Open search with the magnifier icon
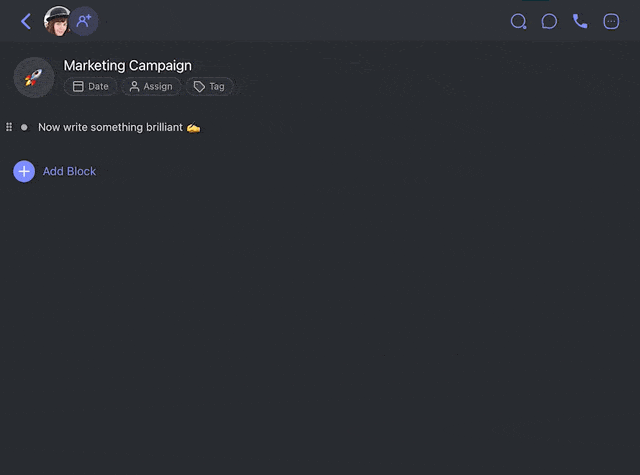The image size is (640, 475). coord(518,21)
